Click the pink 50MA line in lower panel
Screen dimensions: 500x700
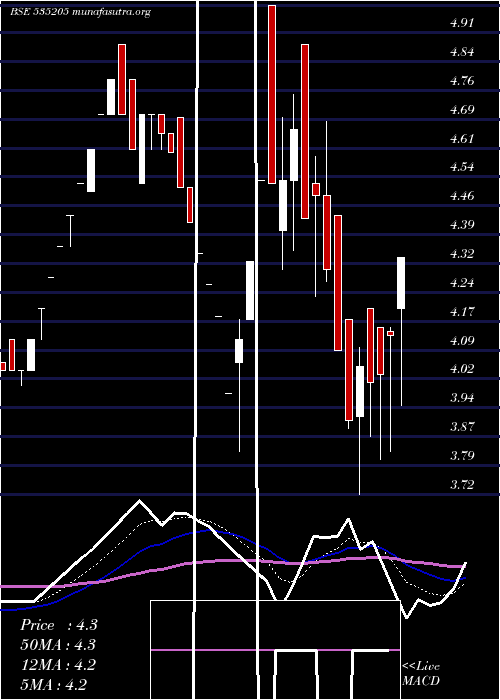(x=232, y=561)
